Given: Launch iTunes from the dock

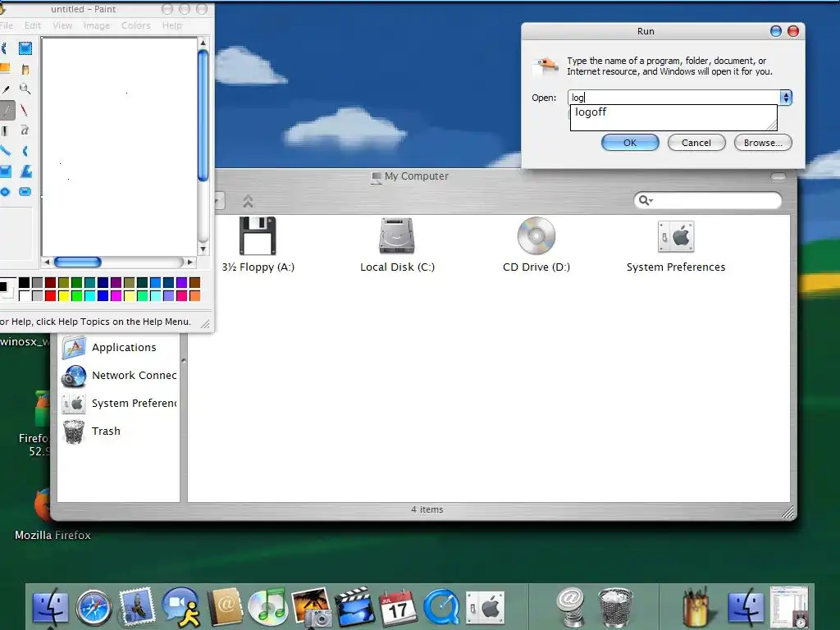Looking at the screenshot, I should pyautogui.click(x=268, y=608).
